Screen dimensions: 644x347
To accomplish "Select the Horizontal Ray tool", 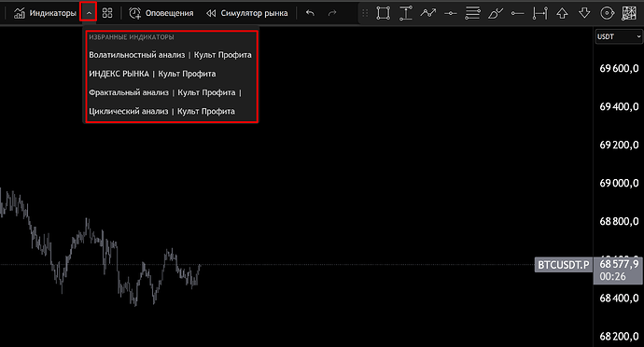I will (x=517, y=14).
